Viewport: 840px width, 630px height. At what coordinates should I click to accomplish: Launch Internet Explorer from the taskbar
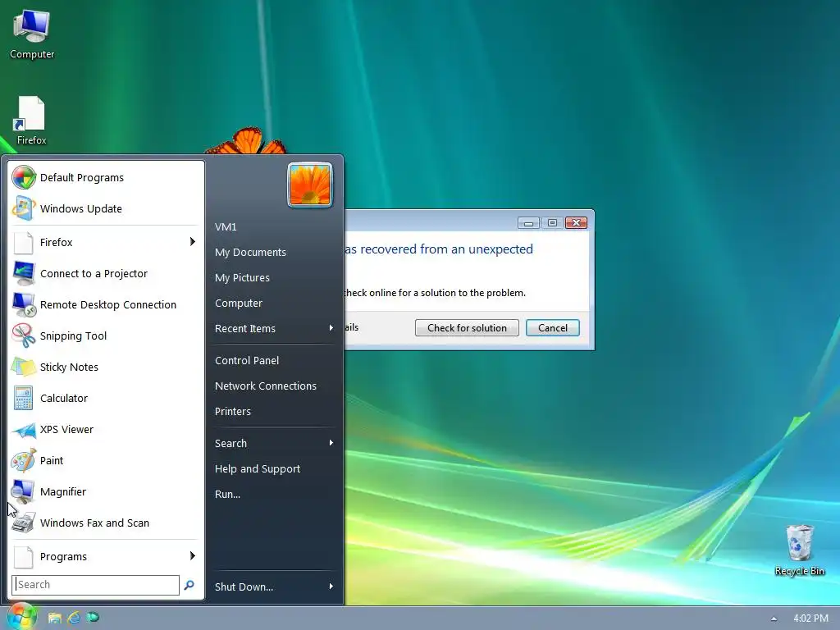click(x=74, y=618)
